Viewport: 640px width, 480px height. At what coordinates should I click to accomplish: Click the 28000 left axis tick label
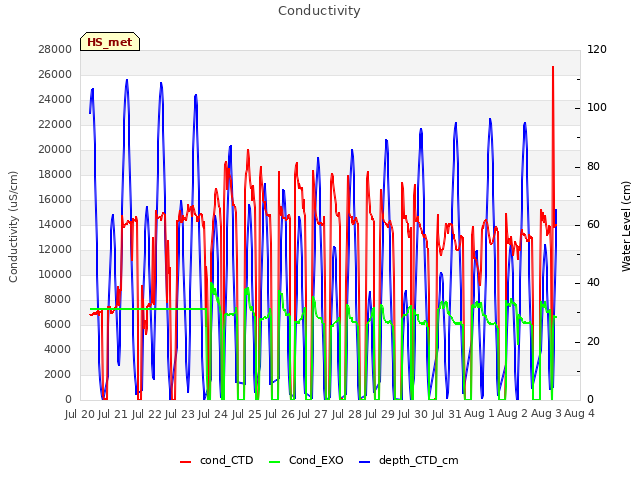coord(55,49)
